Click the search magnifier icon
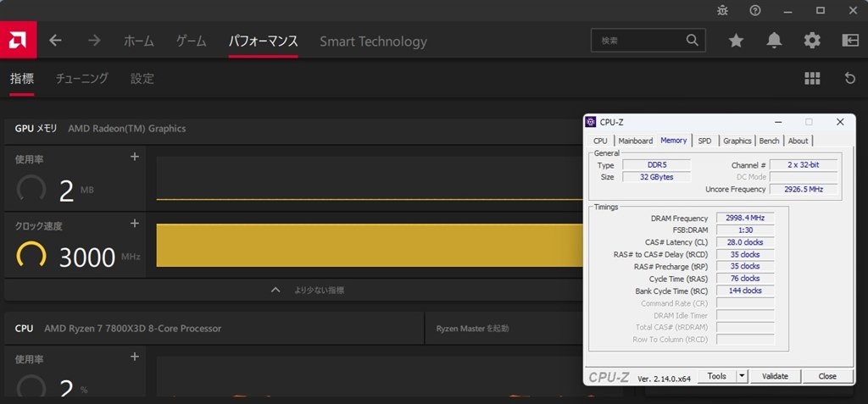868x404 pixels. tap(692, 41)
